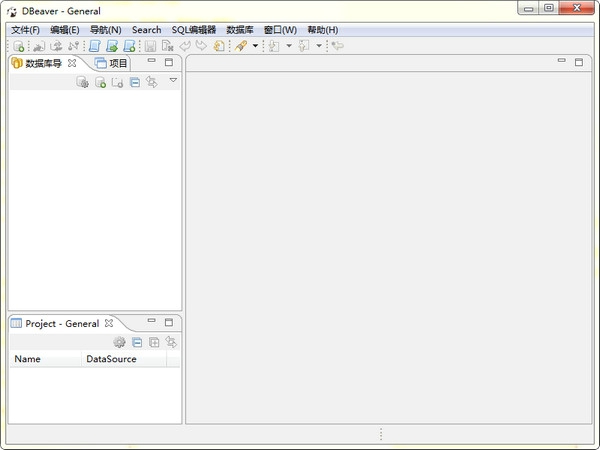
Task: Open dropdown arrow beside the marker icon
Action: [x=255, y=46]
